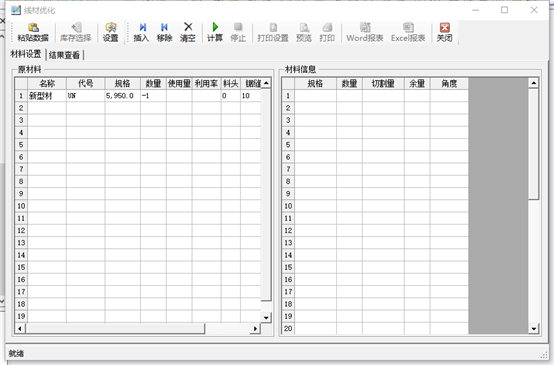Select 名称 cell containing 新型材
The height and width of the screenshot is (365, 554).
[47, 96]
